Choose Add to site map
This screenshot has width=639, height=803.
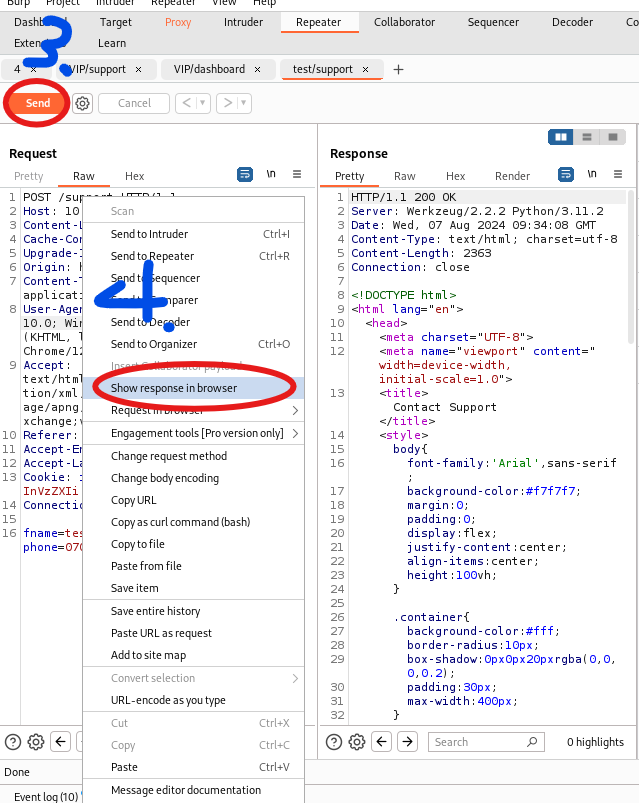point(194,656)
